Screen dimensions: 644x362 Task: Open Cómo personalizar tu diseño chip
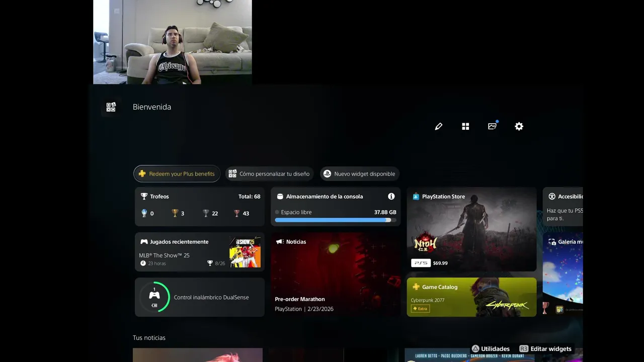269,174
